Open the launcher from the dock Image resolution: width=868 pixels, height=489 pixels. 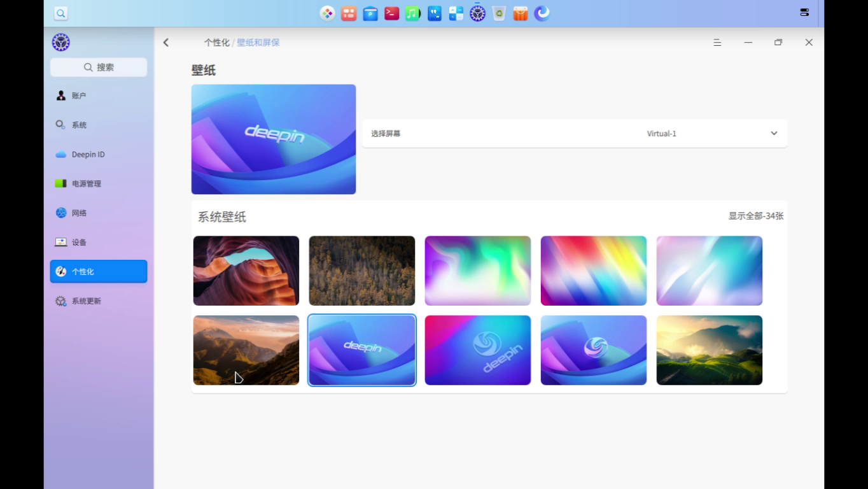click(327, 13)
